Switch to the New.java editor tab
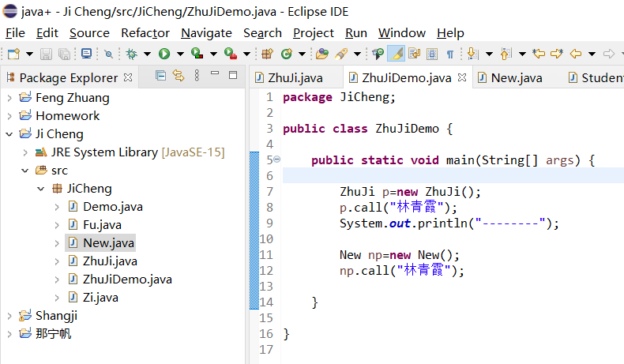Screen dimensions: 624x364 517,78
